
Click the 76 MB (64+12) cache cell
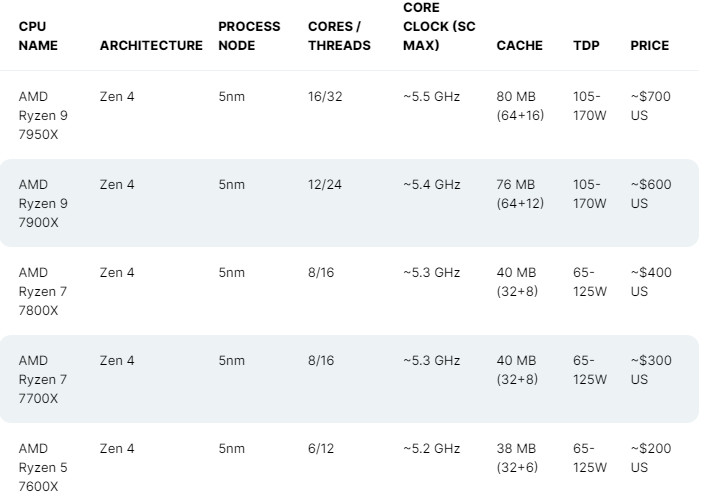520,194
